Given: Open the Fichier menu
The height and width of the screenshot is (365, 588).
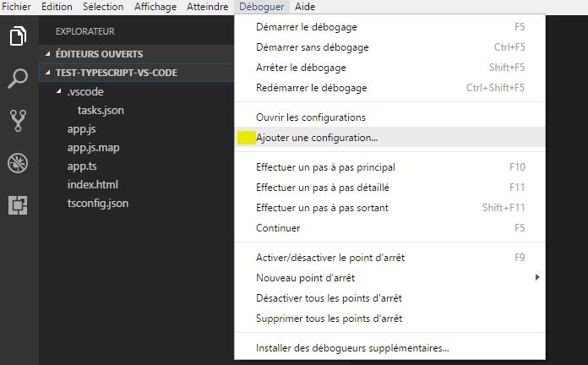Looking at the screenshot, I should [x=17, y=7].
